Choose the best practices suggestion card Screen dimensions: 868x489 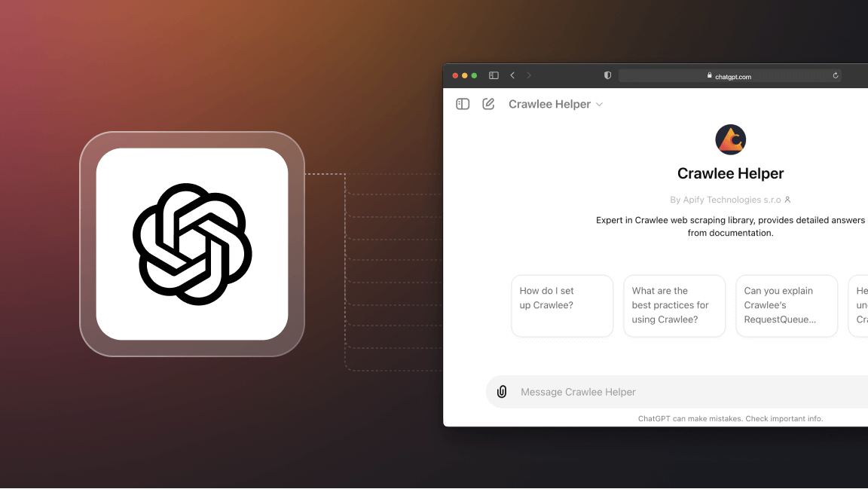tap(674, 305)
